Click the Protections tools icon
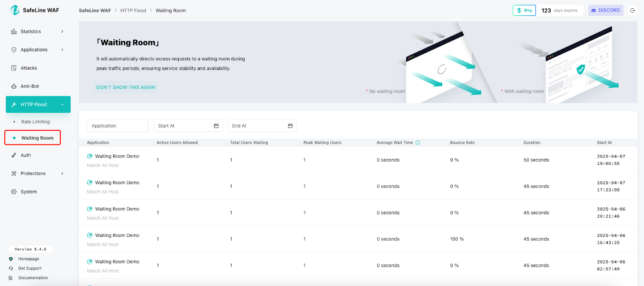644x286 pixels. tap(14, 173)
